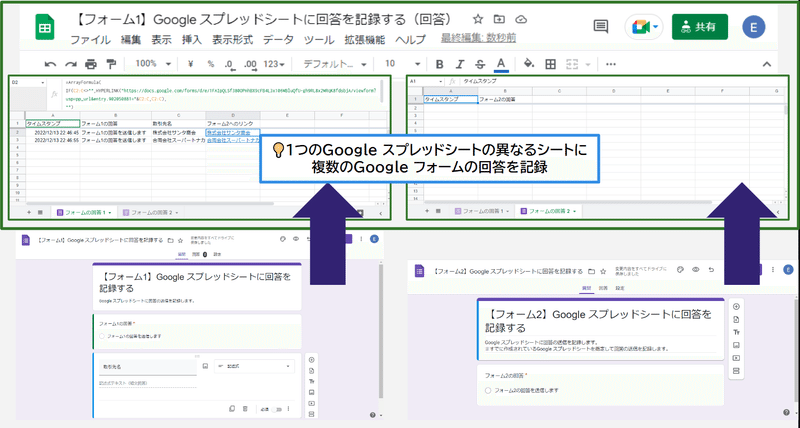Redo action in Sheets toolbar
The image size is (800, 428).
pos(70,64)
